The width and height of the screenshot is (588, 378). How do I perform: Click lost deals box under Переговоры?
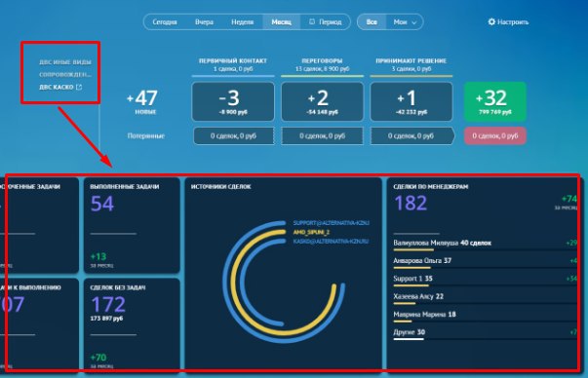(322, 136)
